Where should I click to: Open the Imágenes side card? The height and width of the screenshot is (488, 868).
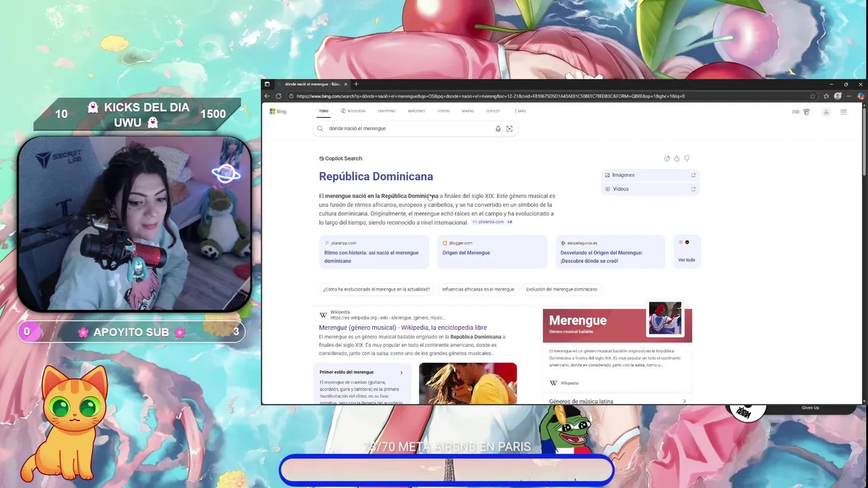[650, 175]
